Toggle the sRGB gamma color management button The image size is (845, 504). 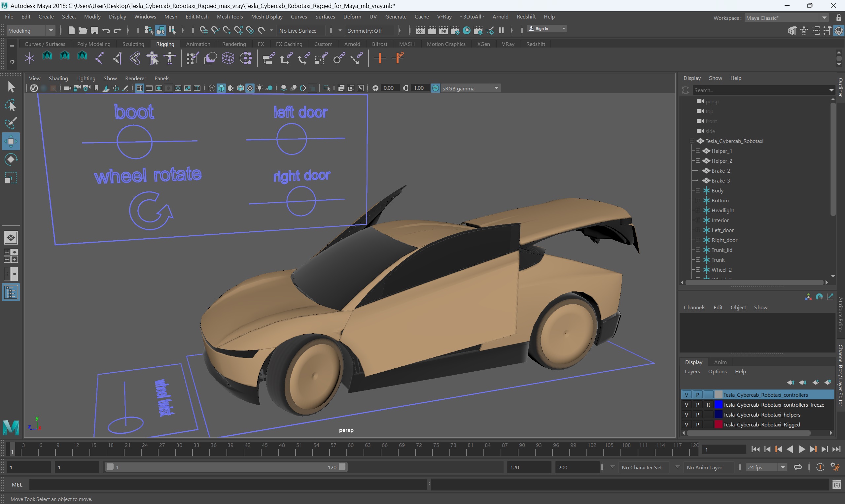tap(435, 88)
